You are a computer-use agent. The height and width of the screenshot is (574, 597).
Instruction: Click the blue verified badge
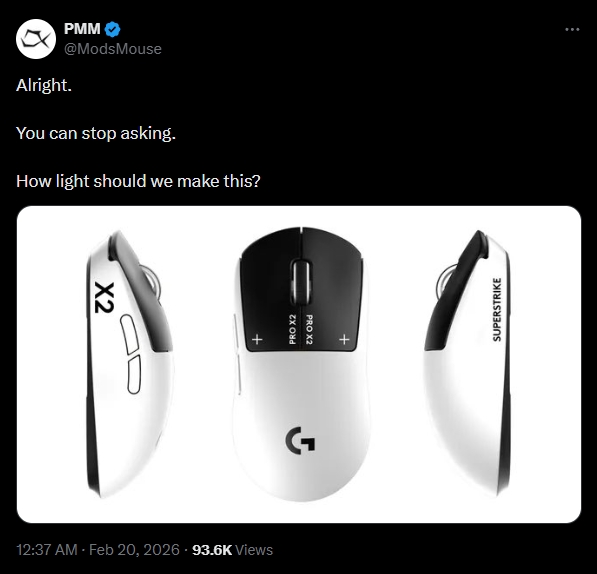(112, 29)
